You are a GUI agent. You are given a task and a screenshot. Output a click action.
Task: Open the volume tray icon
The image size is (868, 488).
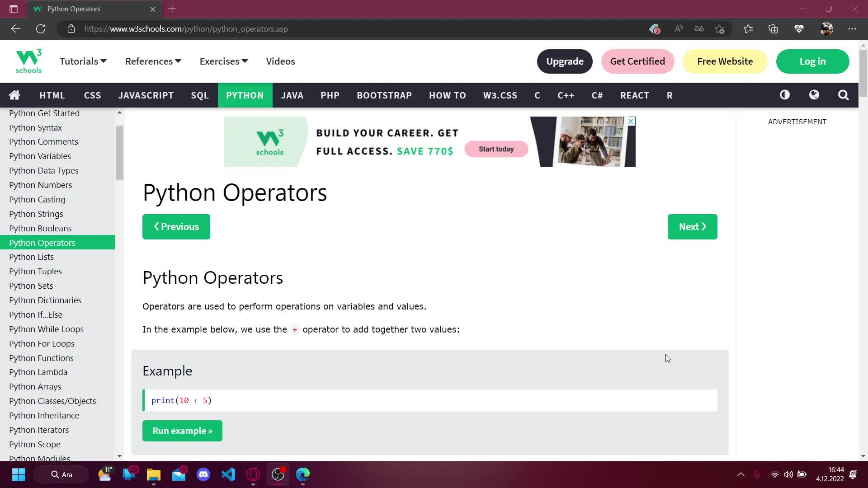[788, 474]
